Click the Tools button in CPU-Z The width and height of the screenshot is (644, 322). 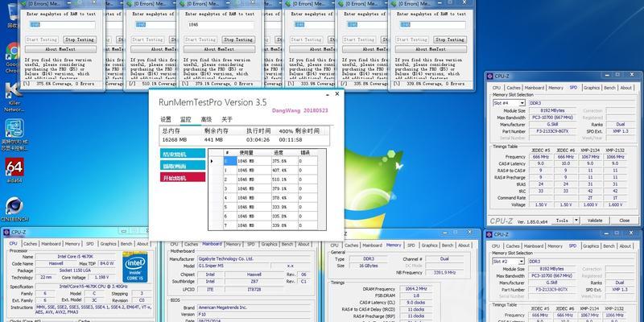pyautogui.click(x=562, y=221)
